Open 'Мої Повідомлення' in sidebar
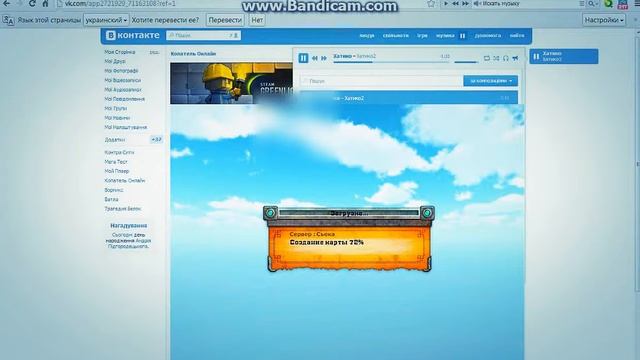The width and height of the screenshot is (640, 360). [x=124, y=99]
